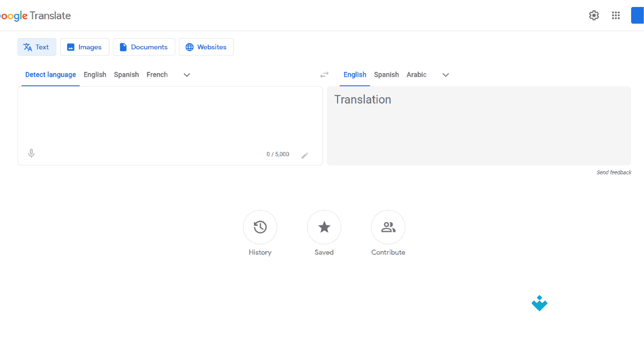
Task: Select Documents translation mode
Action: [144, 47]
